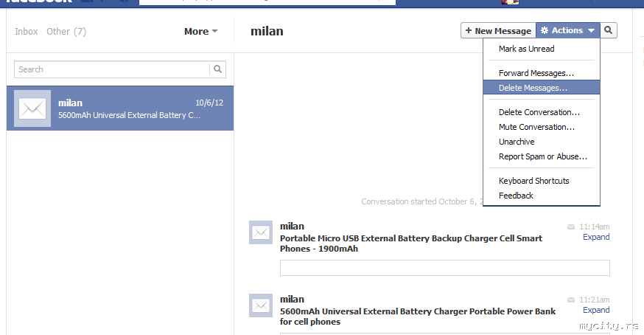
Task: Click the envelope avatar in milan's conversation list entry
Action: pyautogui.click(x=32, y=108)
